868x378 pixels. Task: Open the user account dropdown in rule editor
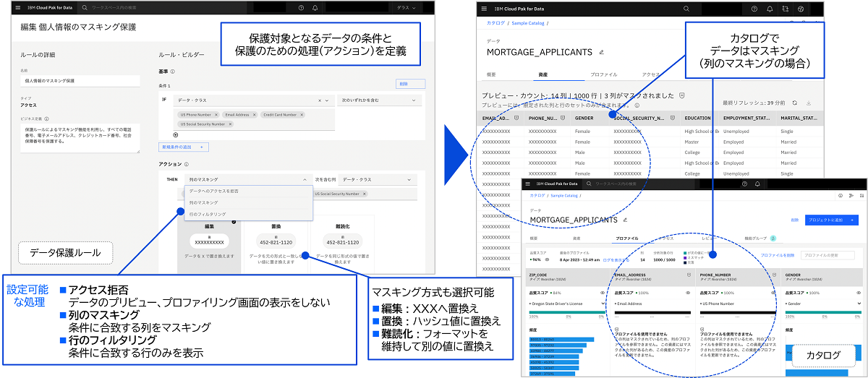(407, 7)
